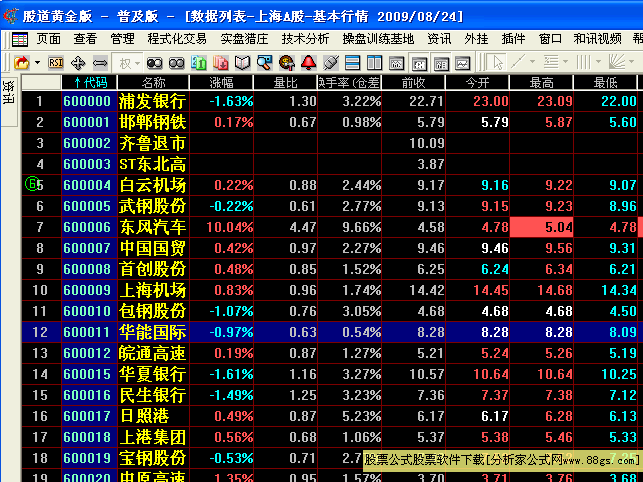Sort by the 名称 column header
This screenshot has width=643, height=482.
pos(153,83)
